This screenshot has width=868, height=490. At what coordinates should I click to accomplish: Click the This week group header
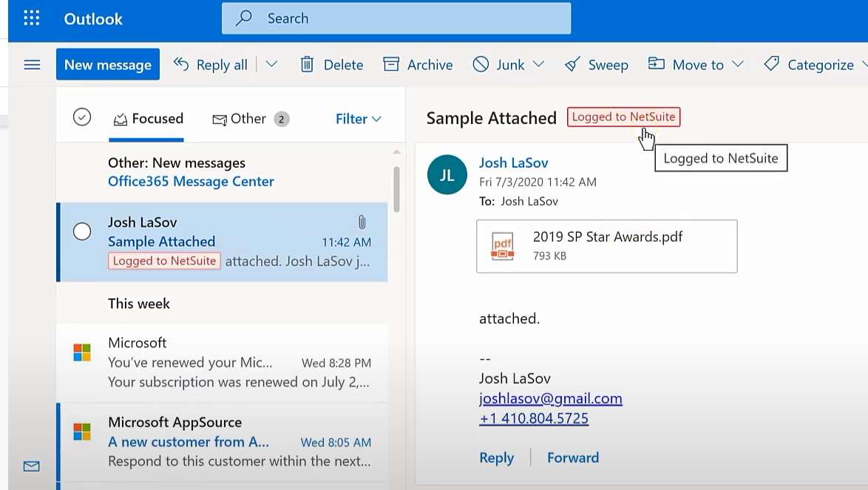click(139, 304)
